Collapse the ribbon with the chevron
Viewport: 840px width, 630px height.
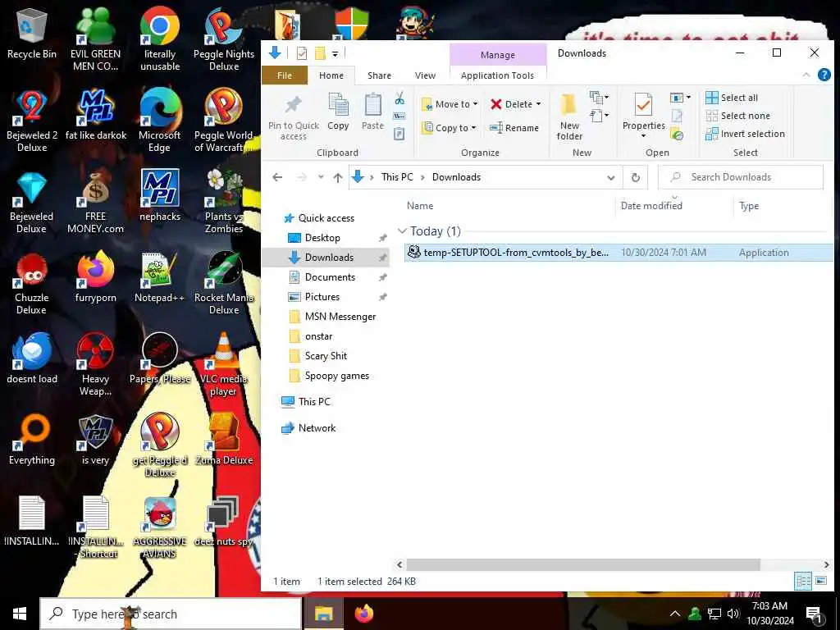(x=806, y=75)
